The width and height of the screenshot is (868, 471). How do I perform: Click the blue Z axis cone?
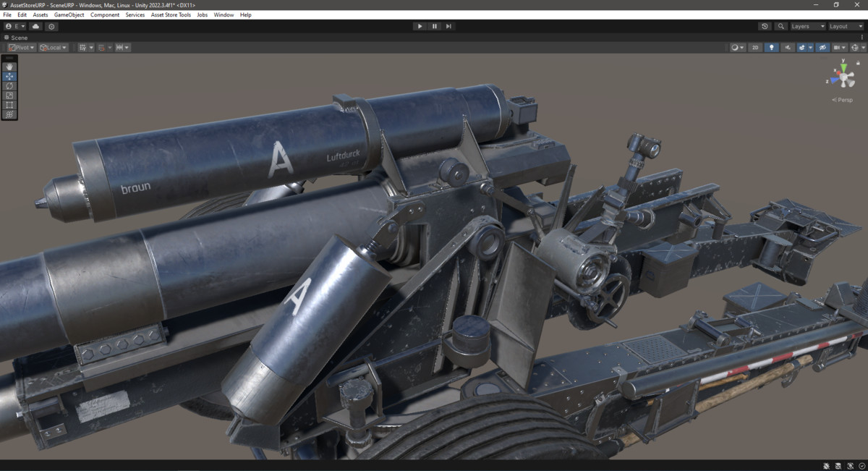click(835, 80)
